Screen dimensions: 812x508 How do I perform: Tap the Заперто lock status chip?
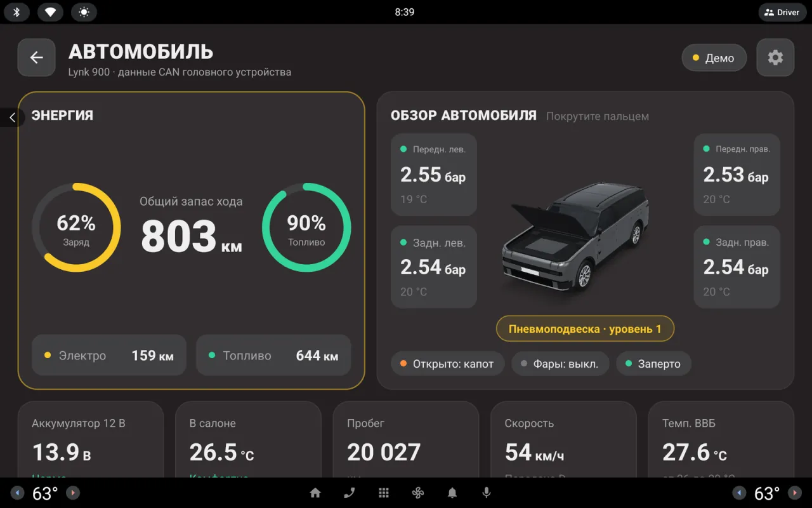point(653,364)
